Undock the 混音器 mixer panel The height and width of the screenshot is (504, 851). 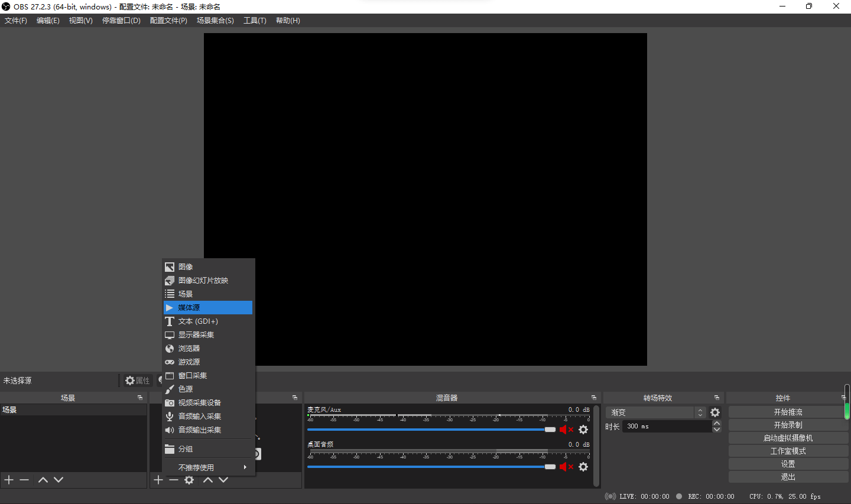point(594,398)
